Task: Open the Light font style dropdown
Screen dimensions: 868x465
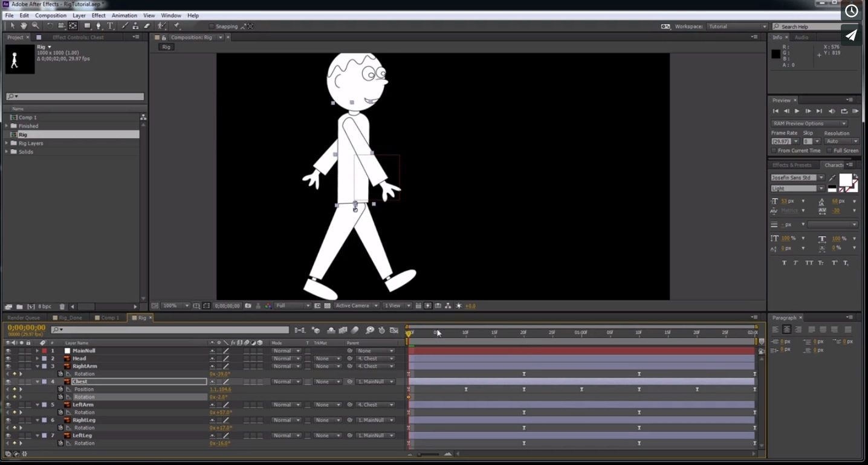Action: pos(797,188)
